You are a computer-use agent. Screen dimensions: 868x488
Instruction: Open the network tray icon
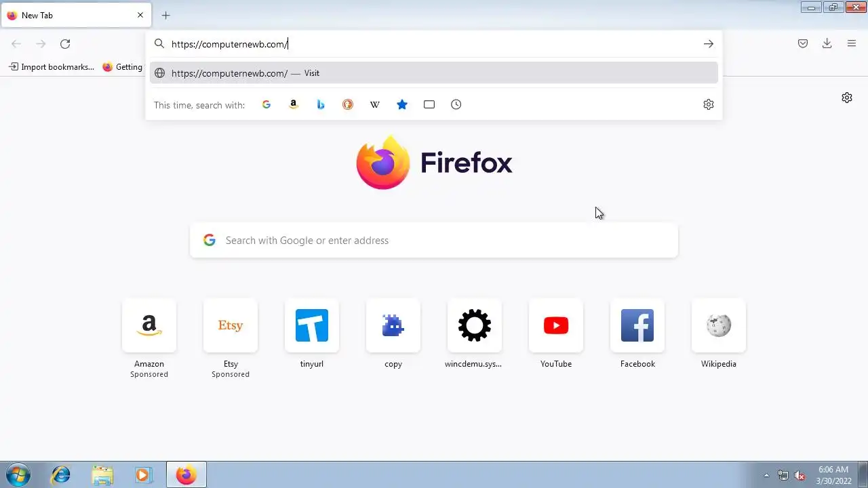pyautogui.click(x=783, y=475)
